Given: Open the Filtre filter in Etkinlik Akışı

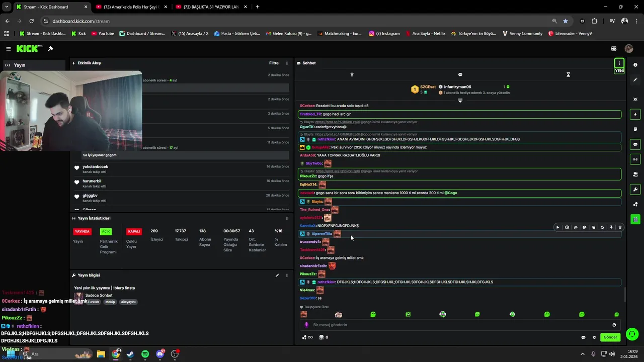Looking at the screenshot, I should point(274,63).
